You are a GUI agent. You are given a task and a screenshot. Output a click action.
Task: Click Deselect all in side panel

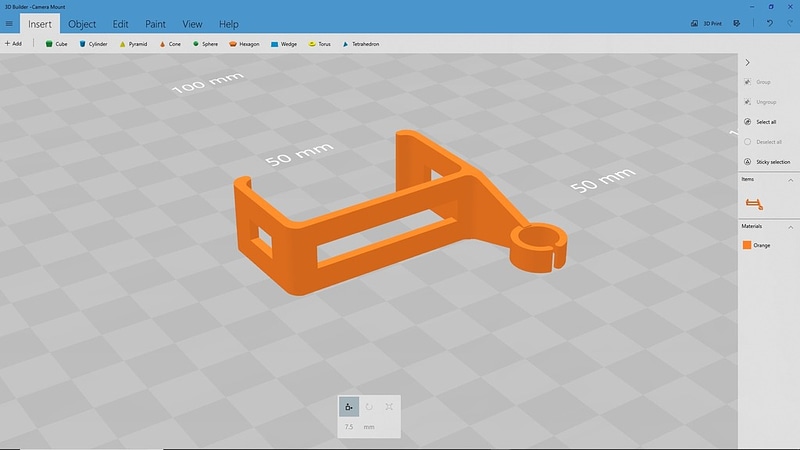tap(763, 142)
